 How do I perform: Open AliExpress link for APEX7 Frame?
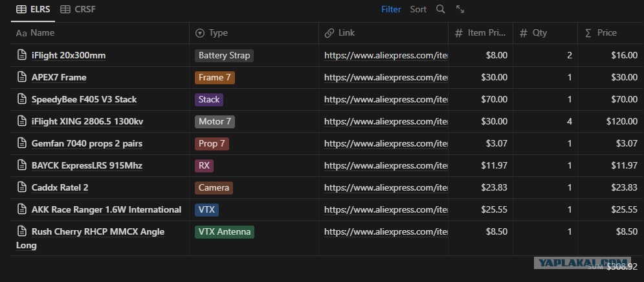[386, 78]
